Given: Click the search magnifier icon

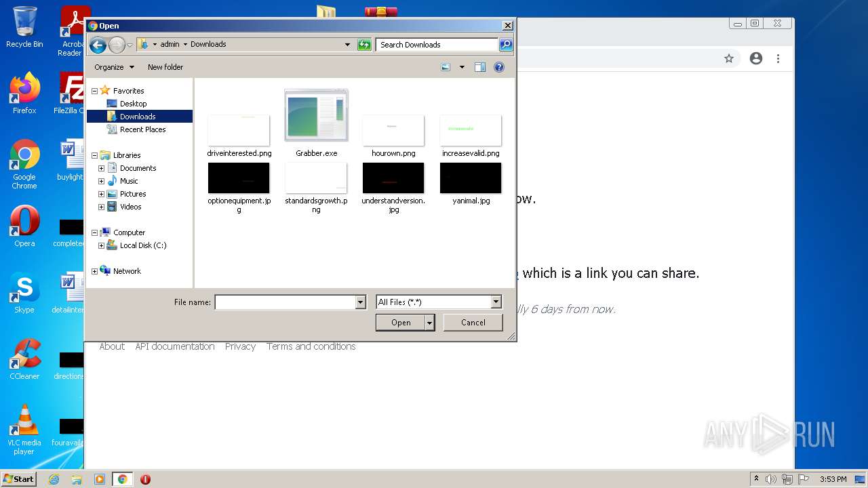Looking at the screenshot, I should click(506, 45).
